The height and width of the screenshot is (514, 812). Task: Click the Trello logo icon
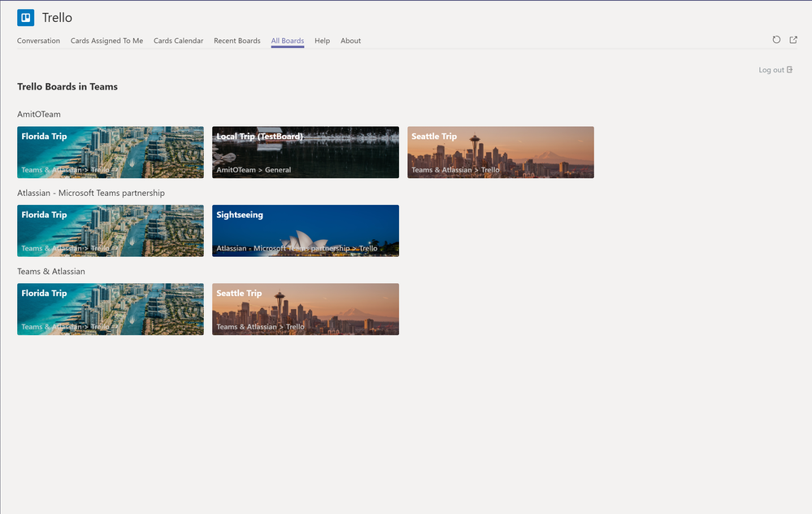(25, 18)
